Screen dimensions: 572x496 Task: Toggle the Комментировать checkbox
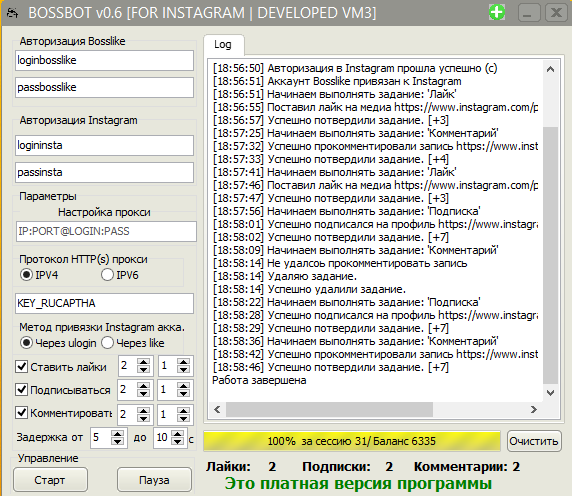point(22,412)
